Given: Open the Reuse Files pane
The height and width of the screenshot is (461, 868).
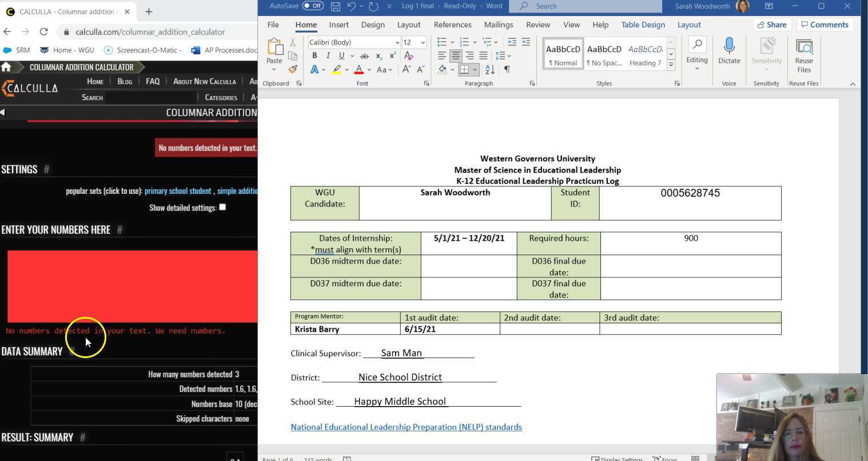Looking at the screenshot, I should [803, 55].
